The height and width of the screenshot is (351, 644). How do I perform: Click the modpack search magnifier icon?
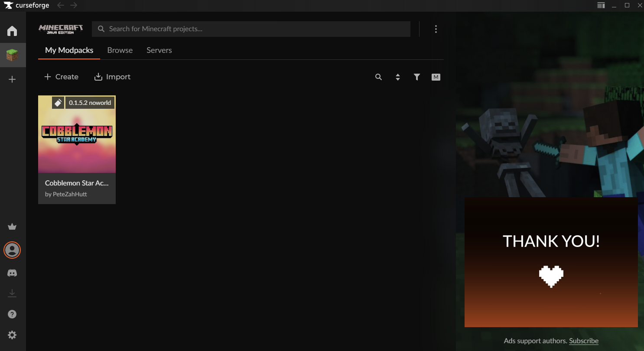378,77
